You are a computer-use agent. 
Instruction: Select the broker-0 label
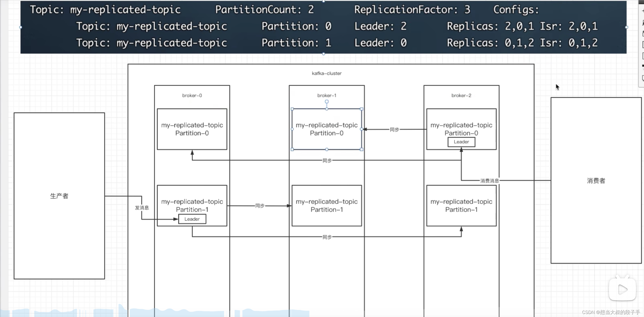point(192,95)
